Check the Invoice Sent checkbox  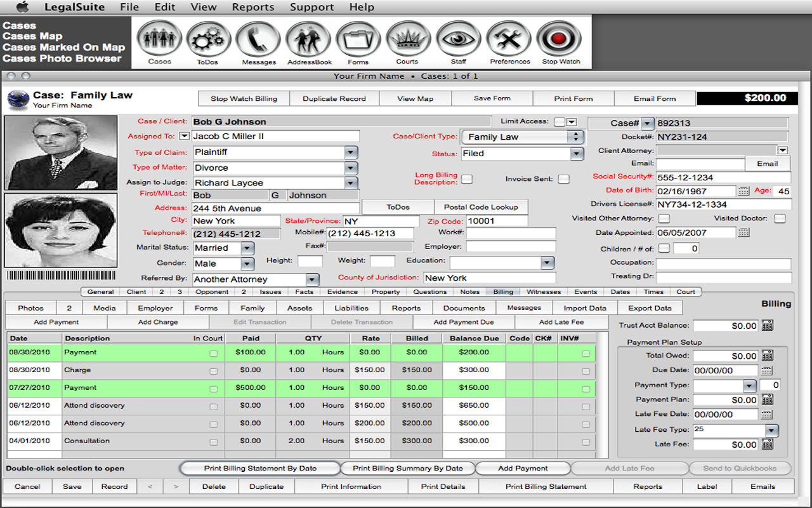point(563,179)
